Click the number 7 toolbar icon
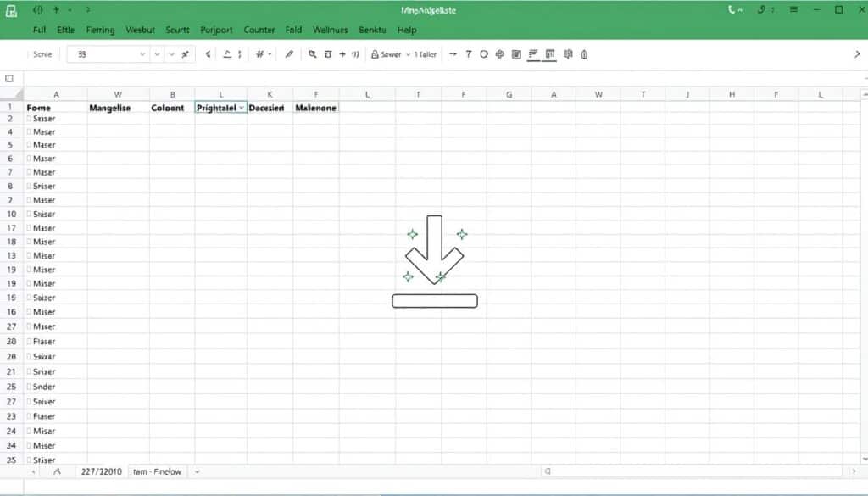Viewport: 868px width, 496px height. 469,54
